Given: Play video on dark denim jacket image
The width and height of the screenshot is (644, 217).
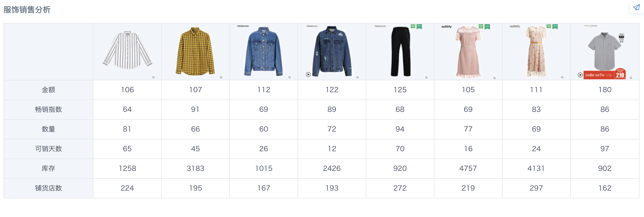Looking at the screenshot, I should (x=308, y=74).
